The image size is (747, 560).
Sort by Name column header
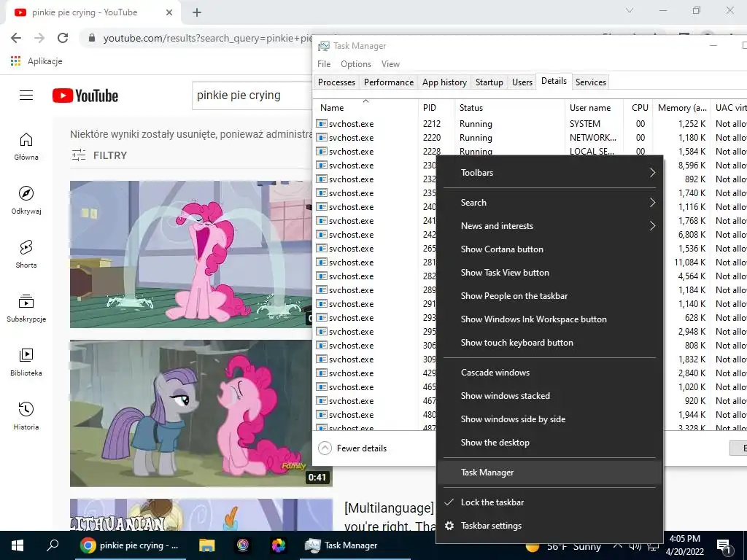click(x=366, y=108)
